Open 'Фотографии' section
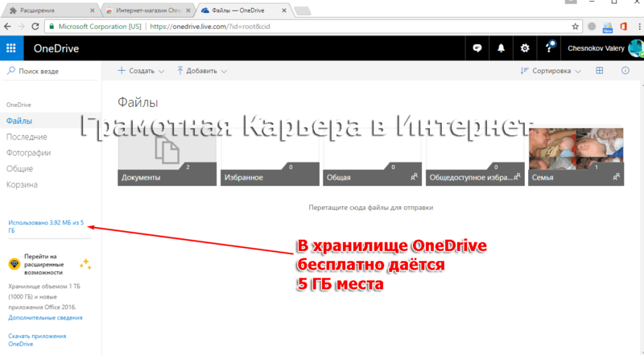Screen dimensions: 644x355 pyautogui.click(x=28, y=153)
